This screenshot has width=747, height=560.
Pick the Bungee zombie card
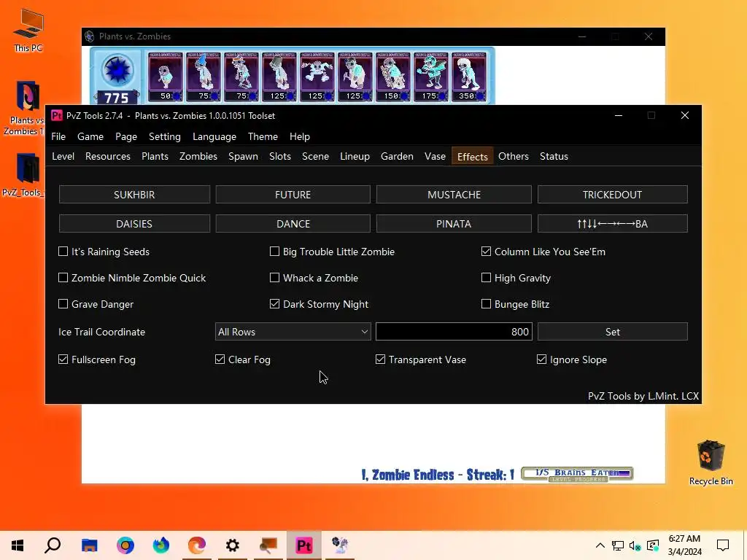tap(317, 77)
